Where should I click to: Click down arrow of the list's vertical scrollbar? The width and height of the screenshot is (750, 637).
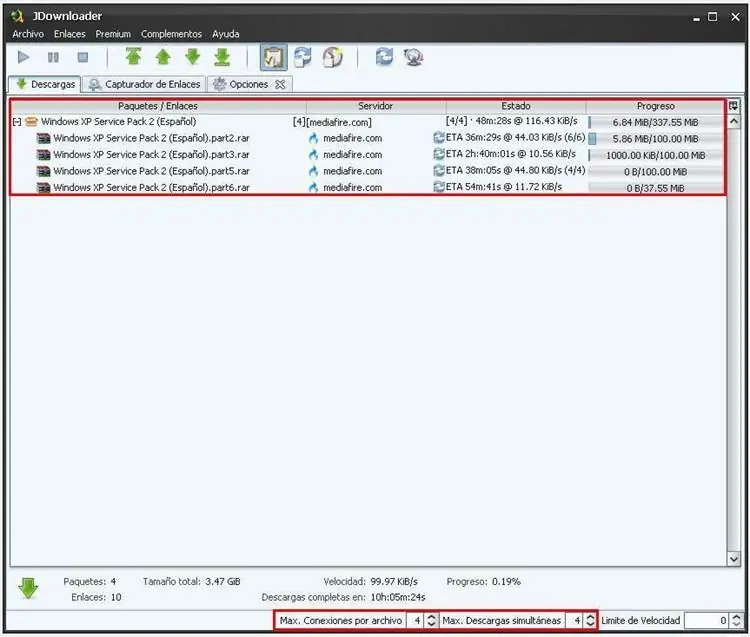734,559
